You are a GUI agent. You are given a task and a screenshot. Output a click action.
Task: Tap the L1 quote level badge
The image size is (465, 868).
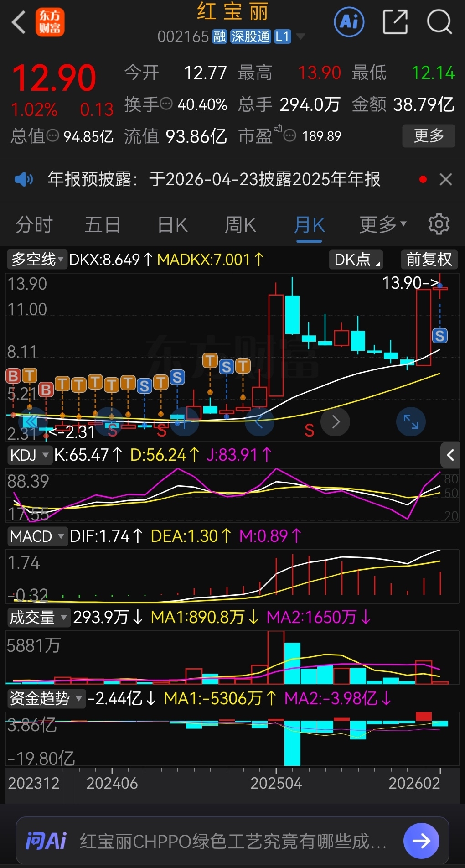coord(282,36)
